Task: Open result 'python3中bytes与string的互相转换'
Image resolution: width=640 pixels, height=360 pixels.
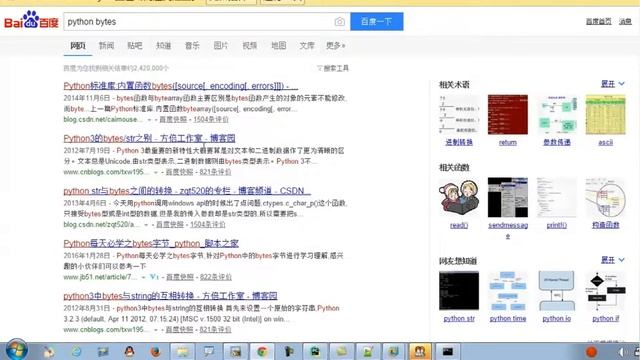Action: click(170, 296)
